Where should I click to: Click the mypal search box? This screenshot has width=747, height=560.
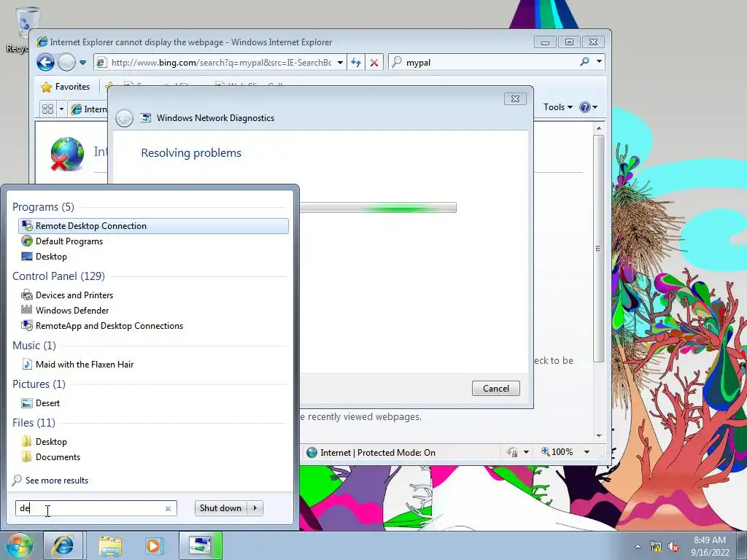click(484, 63)
